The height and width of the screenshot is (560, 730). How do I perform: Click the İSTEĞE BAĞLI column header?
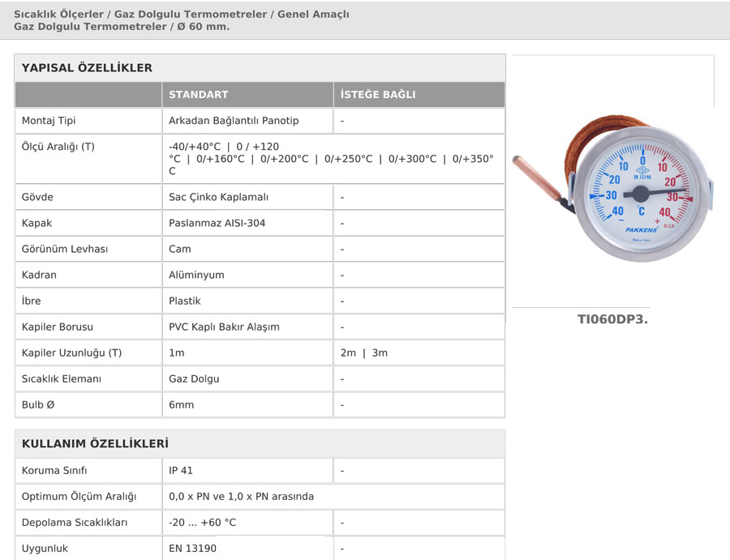point(377,95)
